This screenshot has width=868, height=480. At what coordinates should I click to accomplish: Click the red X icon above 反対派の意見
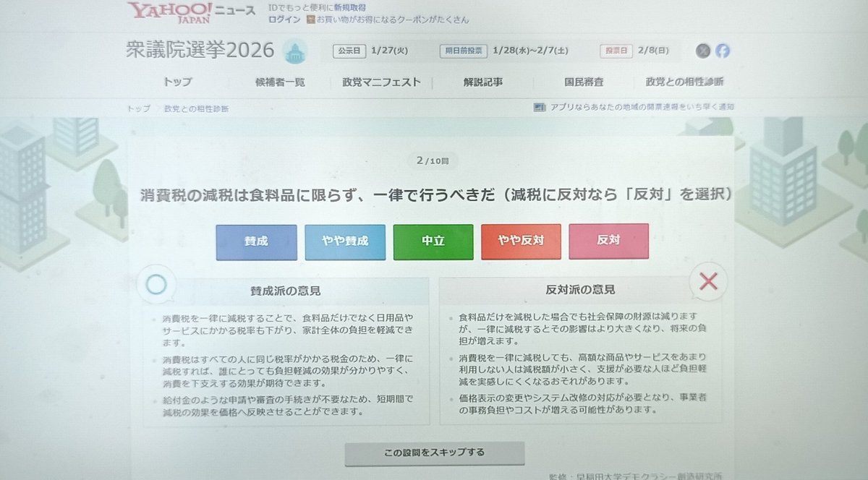click(x=708, y=282)
